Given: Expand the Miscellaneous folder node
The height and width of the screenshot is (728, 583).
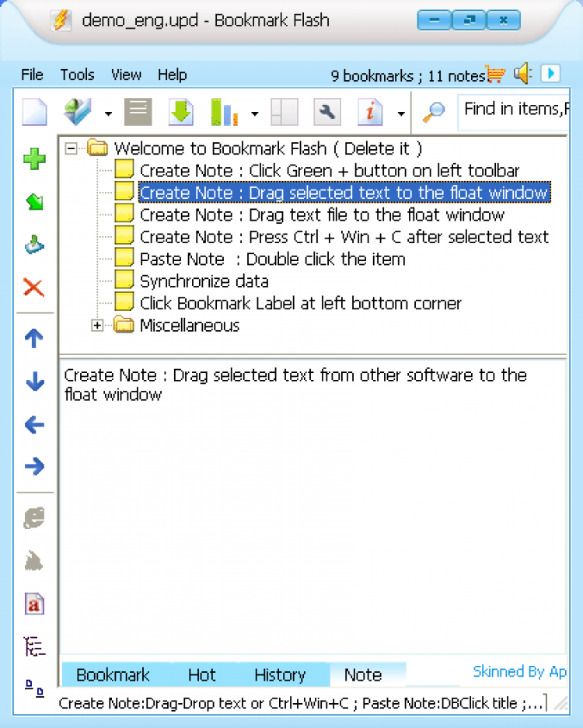Looking at the screenshot, I should pyautogui.click(x=97, y=326).
